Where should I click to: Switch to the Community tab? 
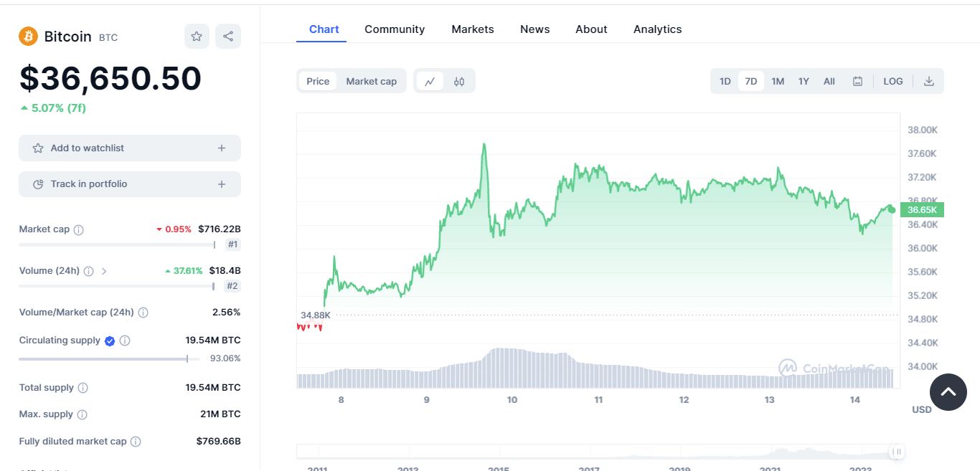395,29
